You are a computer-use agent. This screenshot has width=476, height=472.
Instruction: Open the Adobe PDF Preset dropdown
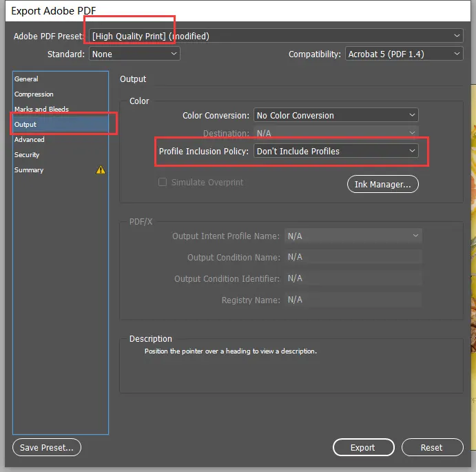[276, 36]
